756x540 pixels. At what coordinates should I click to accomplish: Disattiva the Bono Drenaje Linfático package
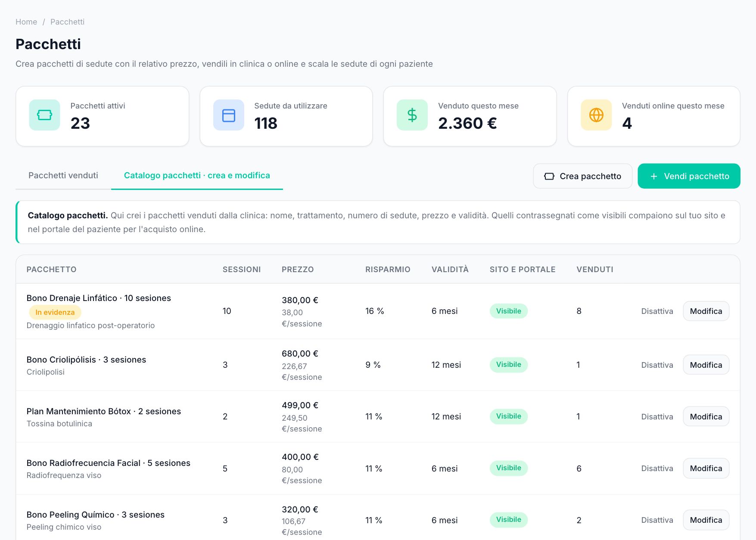click(657, 311)
